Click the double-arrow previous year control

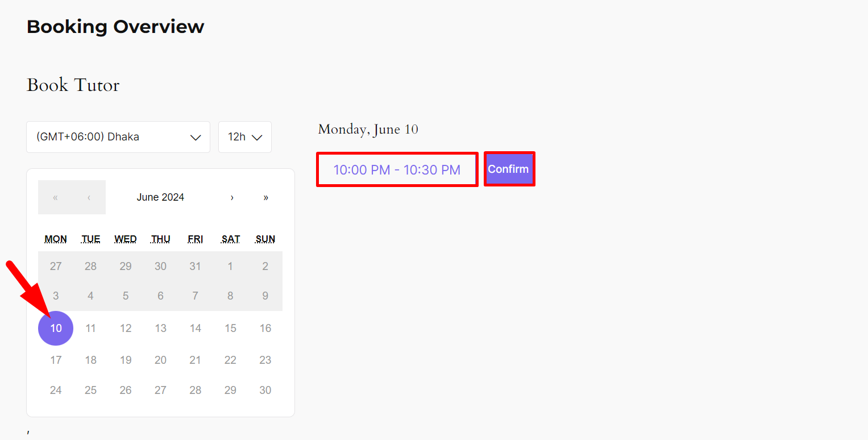55,197
